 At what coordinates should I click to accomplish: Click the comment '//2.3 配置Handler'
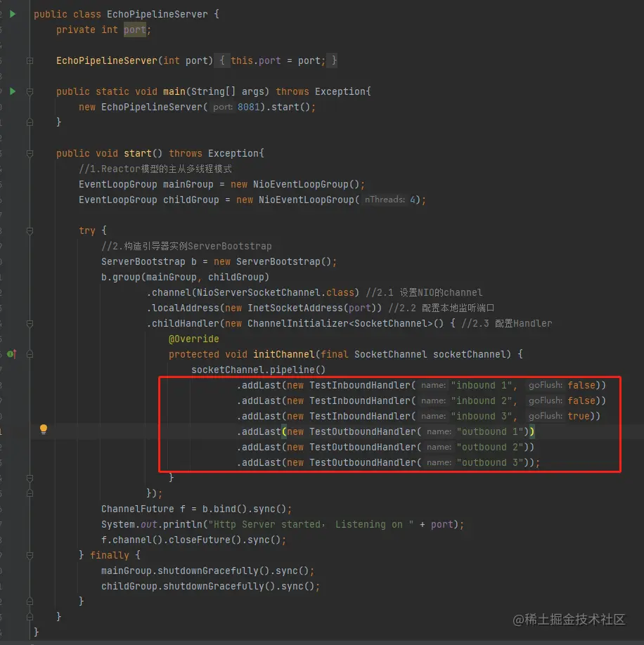point(507,324)
